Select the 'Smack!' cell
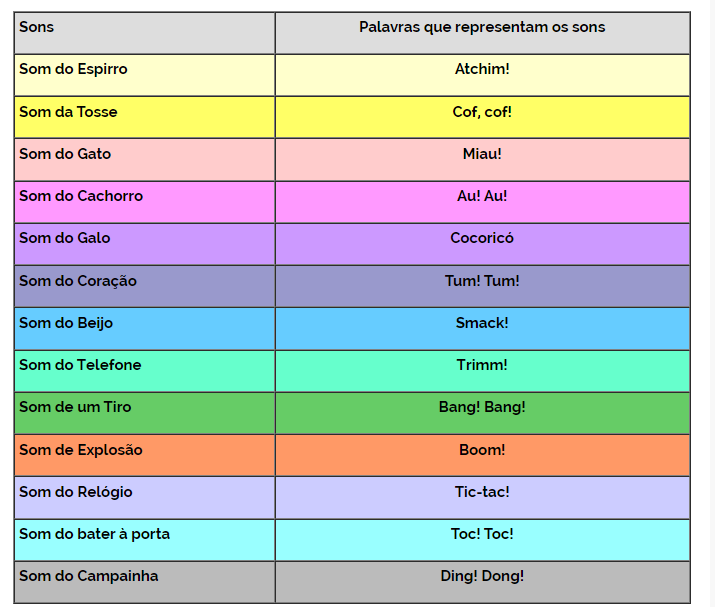 (482, 329)
